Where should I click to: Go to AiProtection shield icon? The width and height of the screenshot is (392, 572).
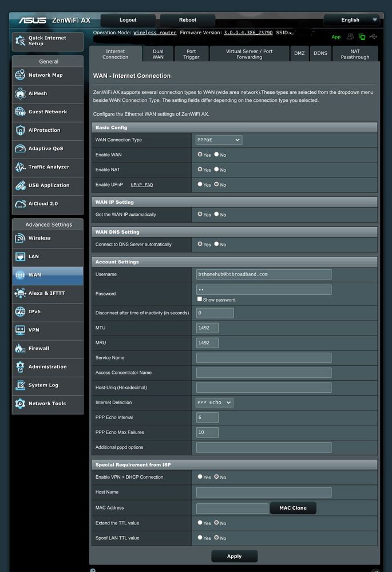click(20, 130)
